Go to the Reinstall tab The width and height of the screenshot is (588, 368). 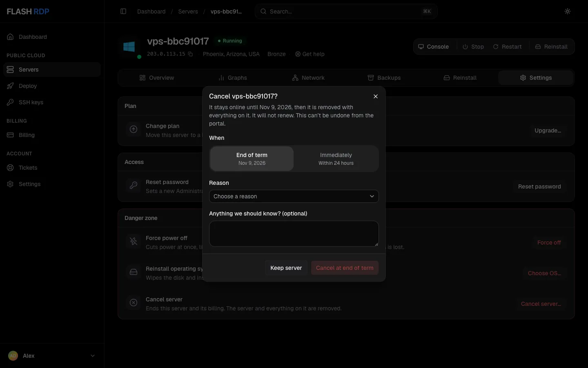click(460, 78)
